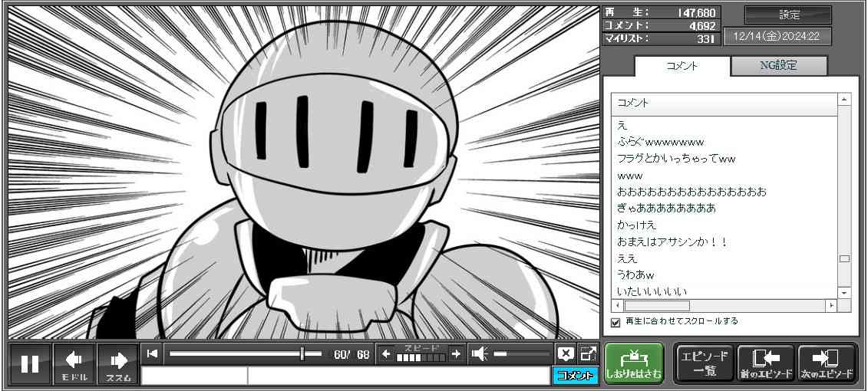Mute audio via the speaker icon
Image resolution: width=868 pixels, height=391 pixels.
pos(480,353)
